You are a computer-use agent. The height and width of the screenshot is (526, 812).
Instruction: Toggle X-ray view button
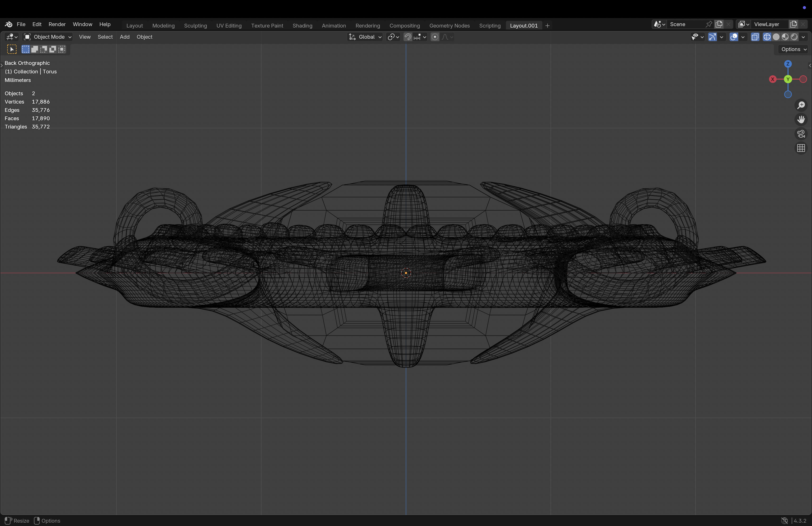(x=755, y=37)
